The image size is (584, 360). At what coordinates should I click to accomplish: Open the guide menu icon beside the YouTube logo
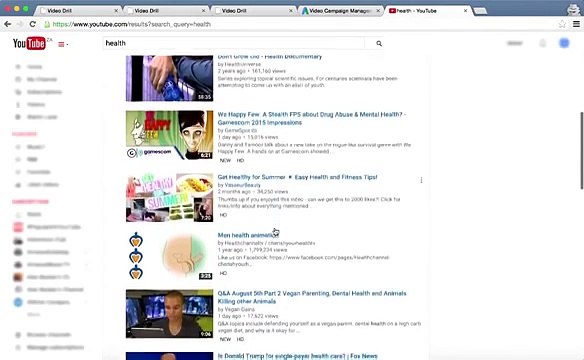click(x=62, y=44)
